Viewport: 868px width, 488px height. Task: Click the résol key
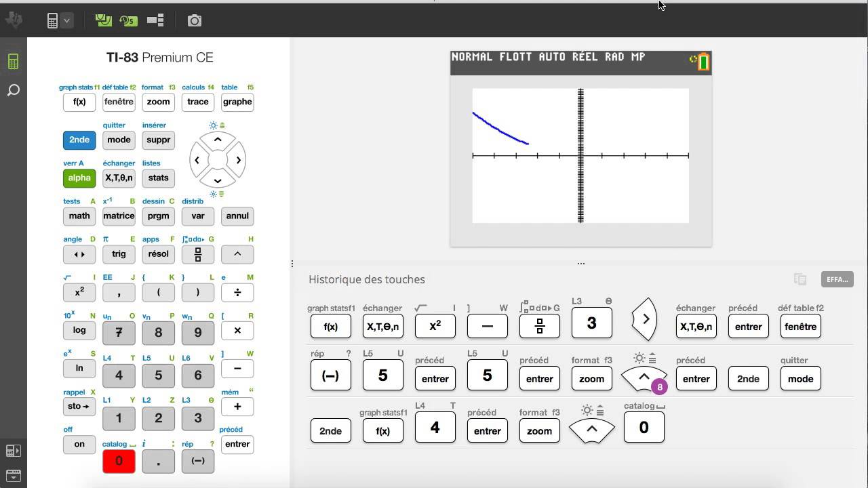click(x=158, y=254)
